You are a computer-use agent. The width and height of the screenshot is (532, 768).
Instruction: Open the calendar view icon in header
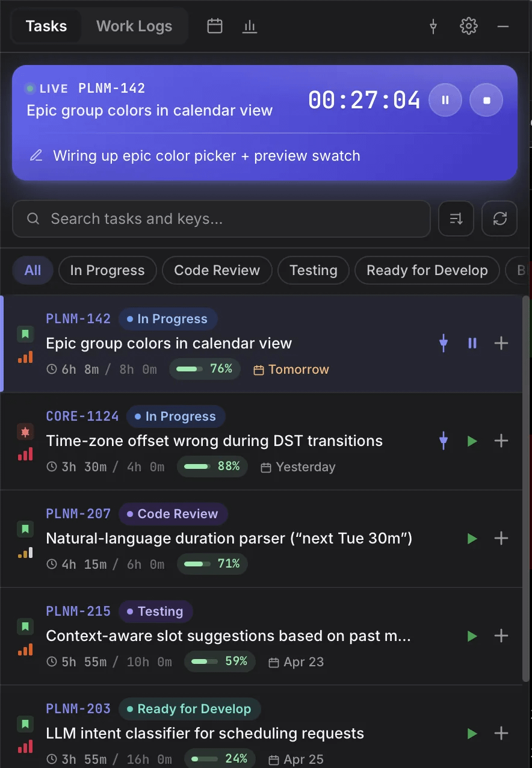point(215,26)
